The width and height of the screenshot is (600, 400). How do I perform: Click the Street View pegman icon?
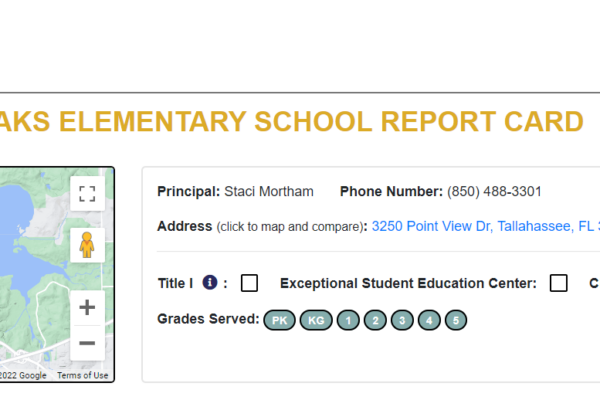[87, 244]
